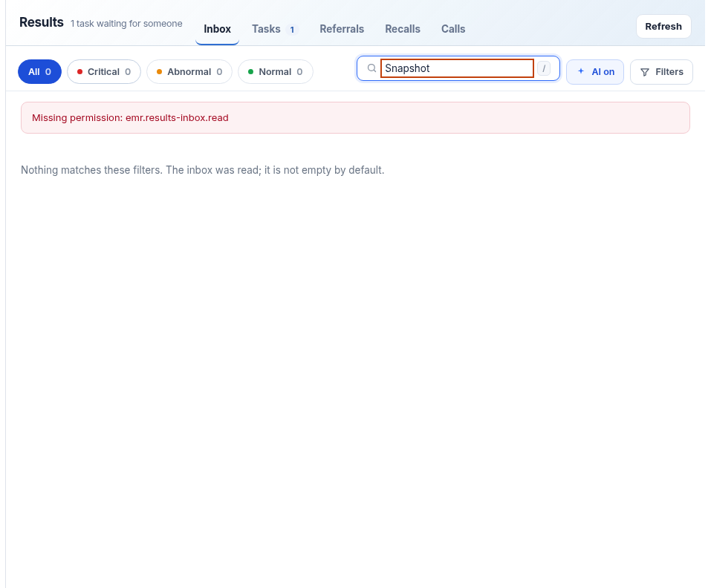Click the green dot on Normal chip
Screen dimensions: 711x588
pyautogui.click(x=251, y=71)
